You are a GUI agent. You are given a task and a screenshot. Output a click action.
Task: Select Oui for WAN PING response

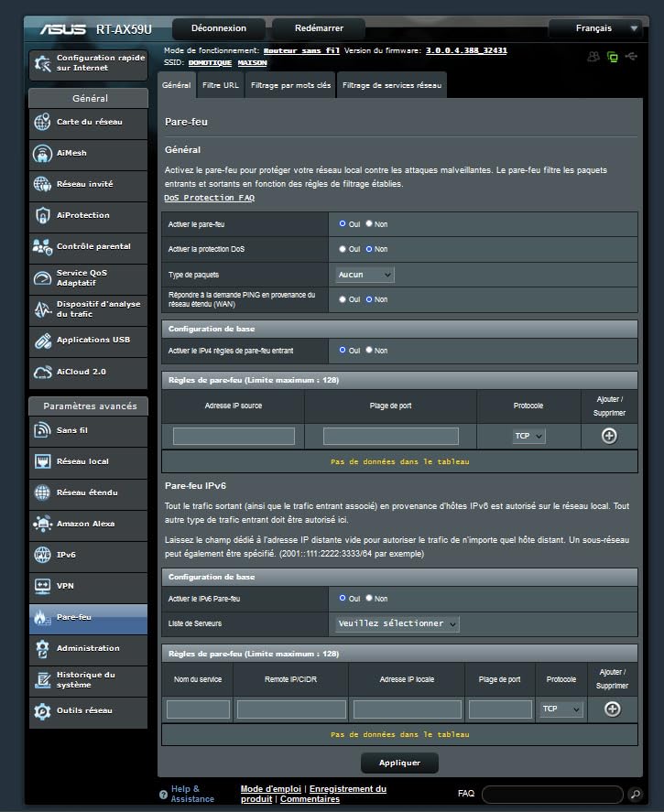(x=343, y=299)
